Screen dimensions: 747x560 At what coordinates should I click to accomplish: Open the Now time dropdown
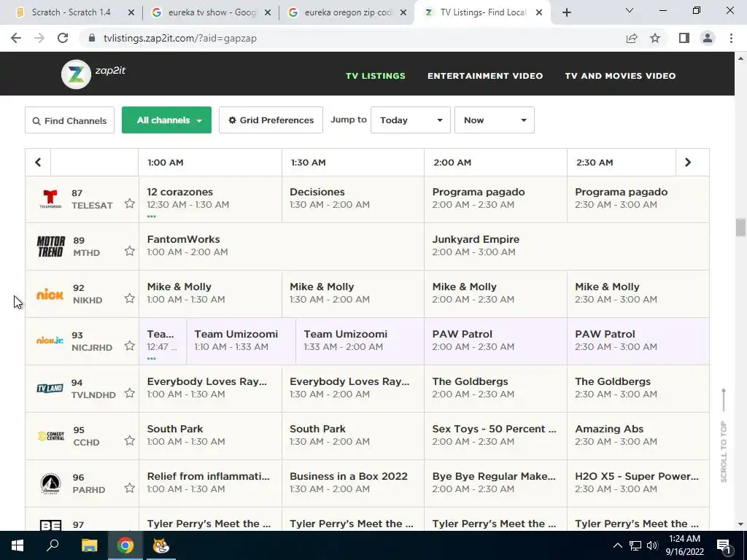pos(494,120)
